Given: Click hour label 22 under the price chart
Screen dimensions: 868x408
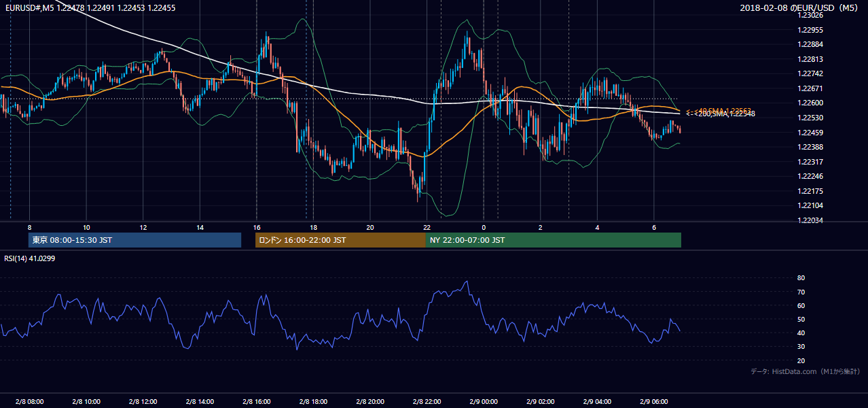Looking at the screenshot, I should click(x=427, y=227).
